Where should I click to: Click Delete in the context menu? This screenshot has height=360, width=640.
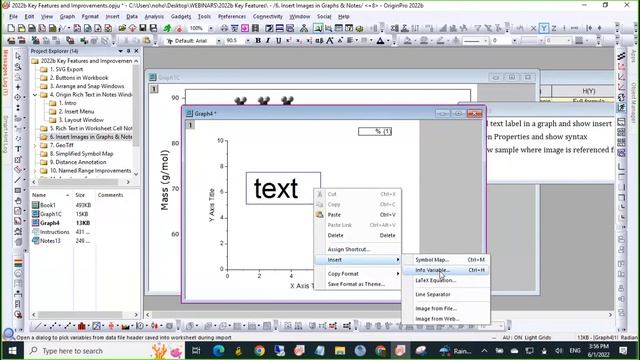(x=358, y=235)
